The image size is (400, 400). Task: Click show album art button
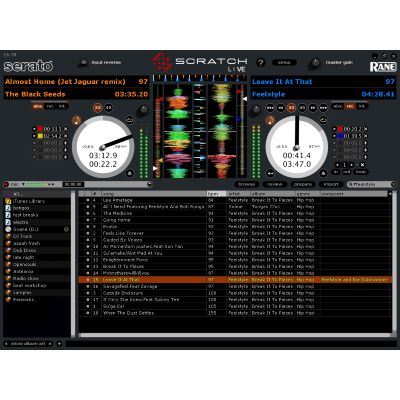click(28, 343)
